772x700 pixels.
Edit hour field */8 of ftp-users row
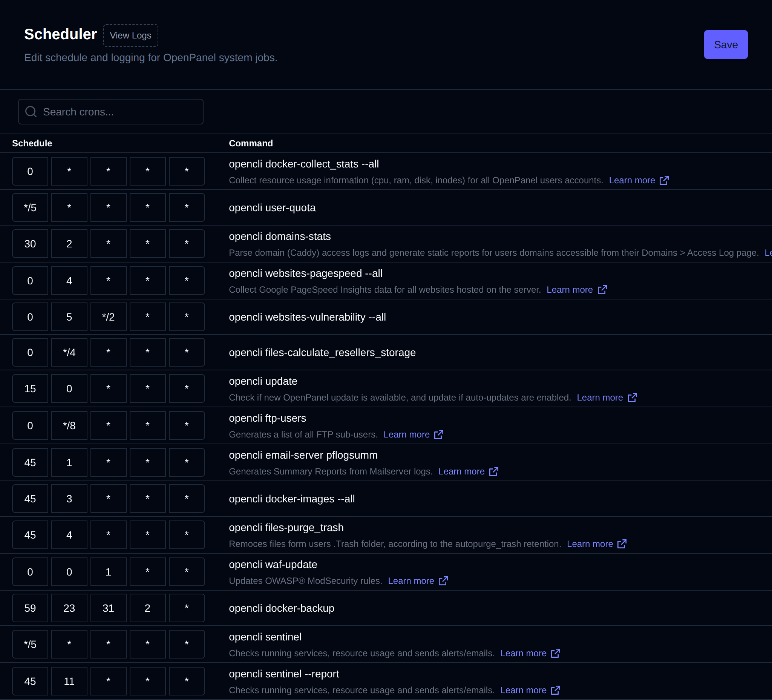click(69, 426)
